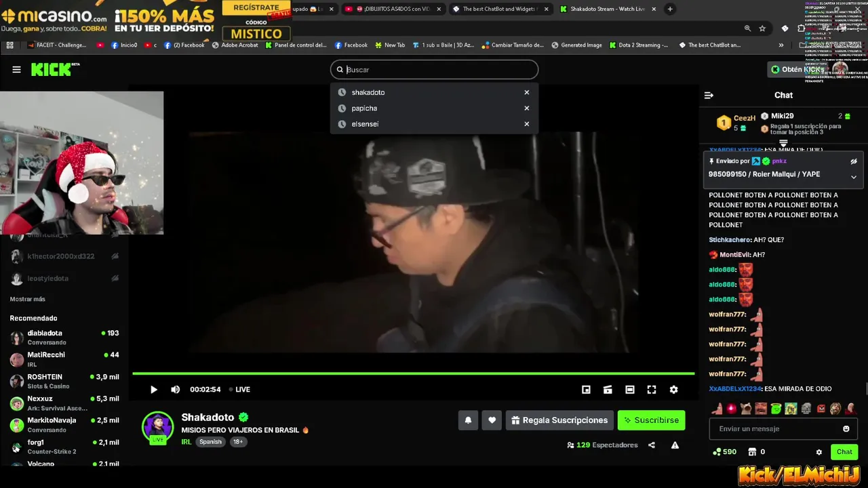Click the 18+ tag
The image size is (868, 488).
coord(238,442)
